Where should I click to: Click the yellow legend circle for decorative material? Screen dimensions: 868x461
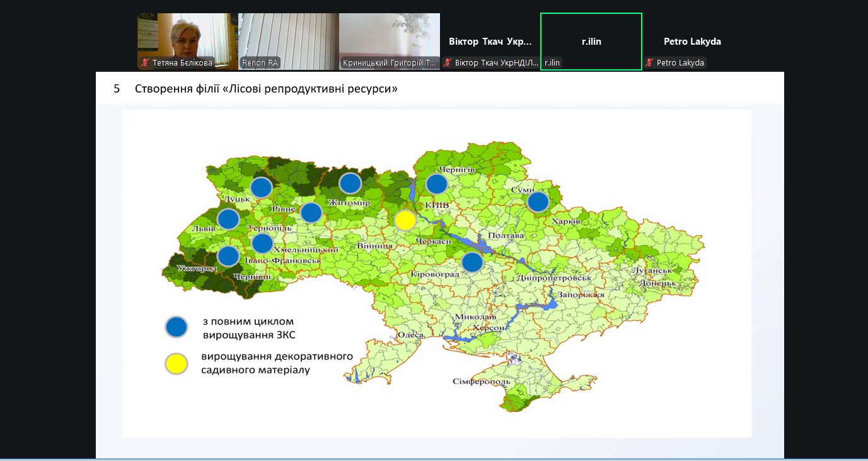click(x=176, y=363)
